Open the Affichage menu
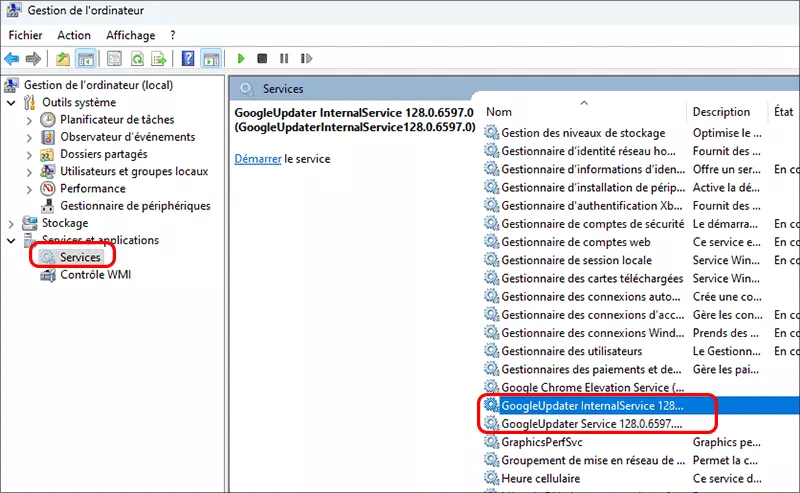The width and height of the screenshot is (800, 493). [x=131, y=35]
